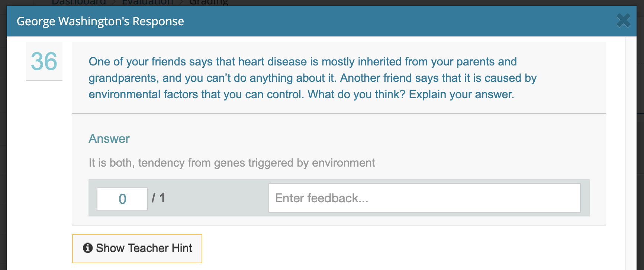Click the "/ 1" maximum score label
This screenshot has width=644, height=270.
[159, 198]
